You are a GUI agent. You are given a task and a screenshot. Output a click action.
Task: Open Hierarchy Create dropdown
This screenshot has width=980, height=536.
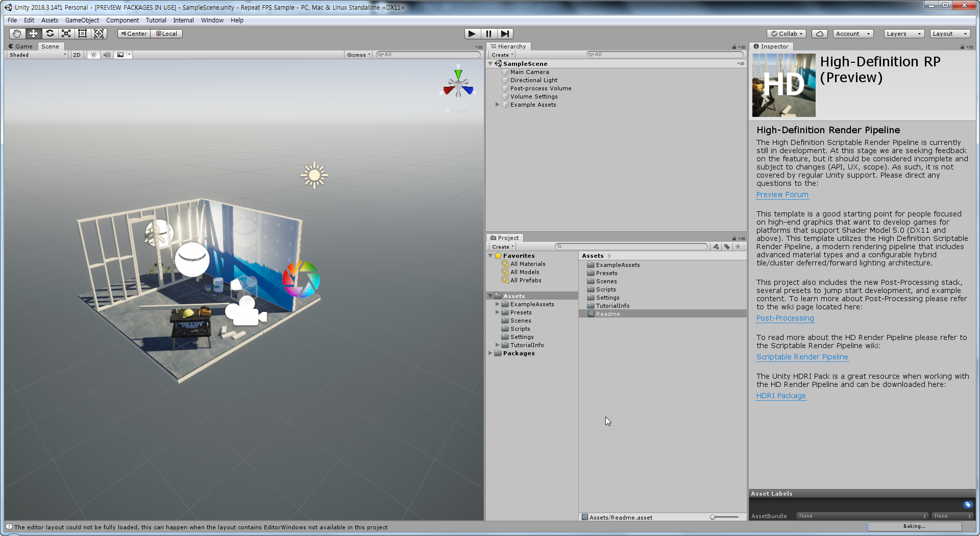502,55
